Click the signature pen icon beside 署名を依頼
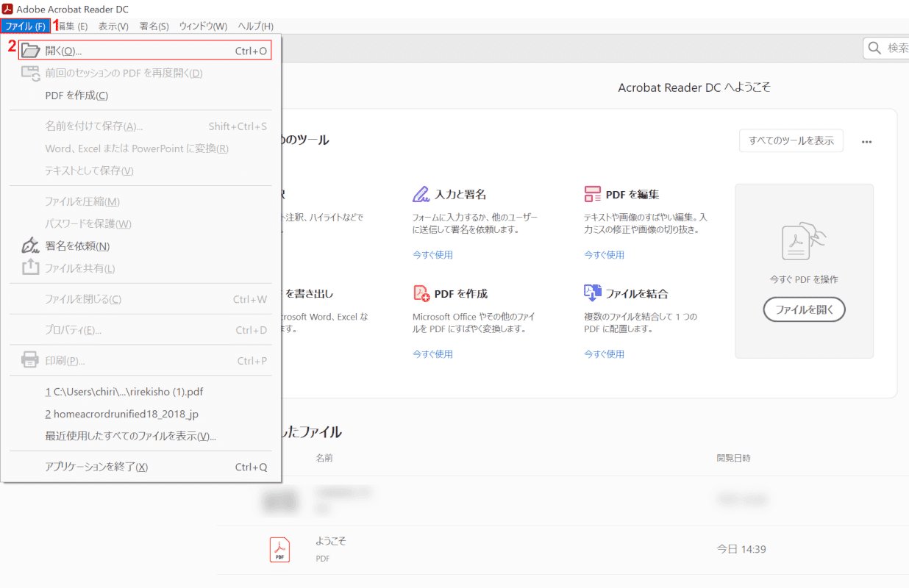Image resolution: width=909 pixels, height=588 pixels. pos(30,245)
